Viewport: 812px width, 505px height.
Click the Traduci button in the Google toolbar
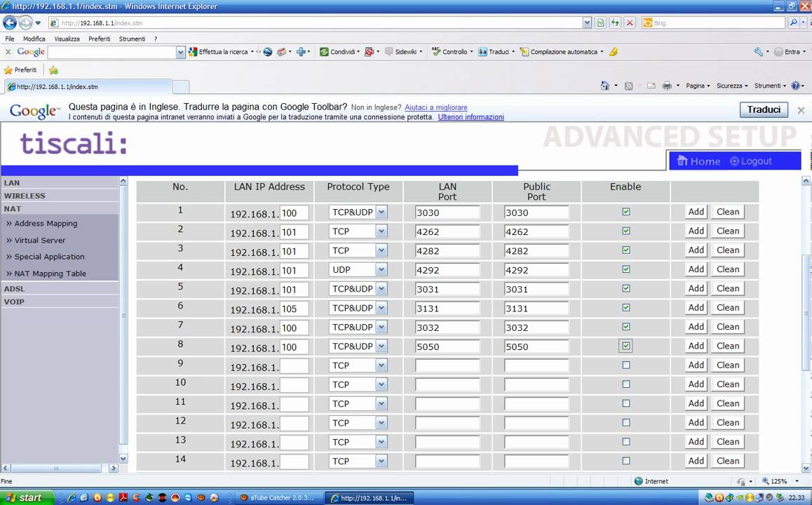[496, 52]
